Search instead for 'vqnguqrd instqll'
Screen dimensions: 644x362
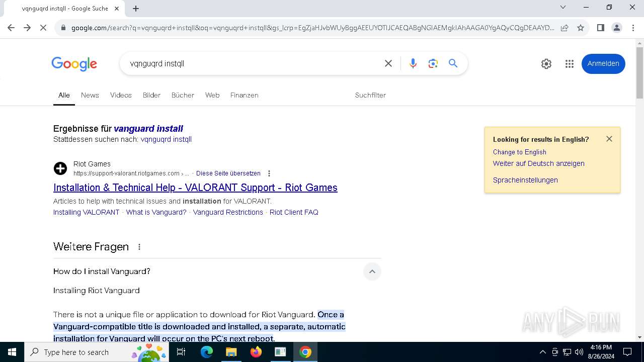pyautogui.click(x=166, y=139)
